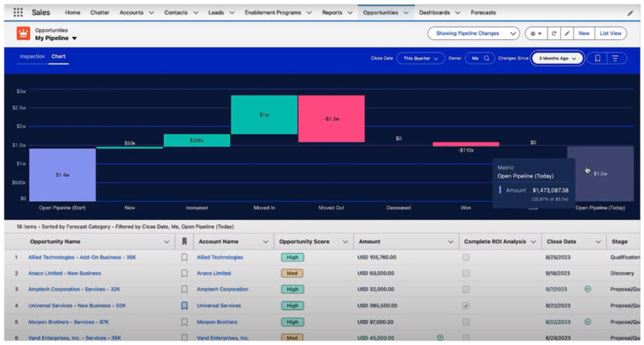Image resolution: width=644 pixels, height=345 pixels.
Task: Click the pencil edit icon in navigation bar
Action: click(631, 13)
